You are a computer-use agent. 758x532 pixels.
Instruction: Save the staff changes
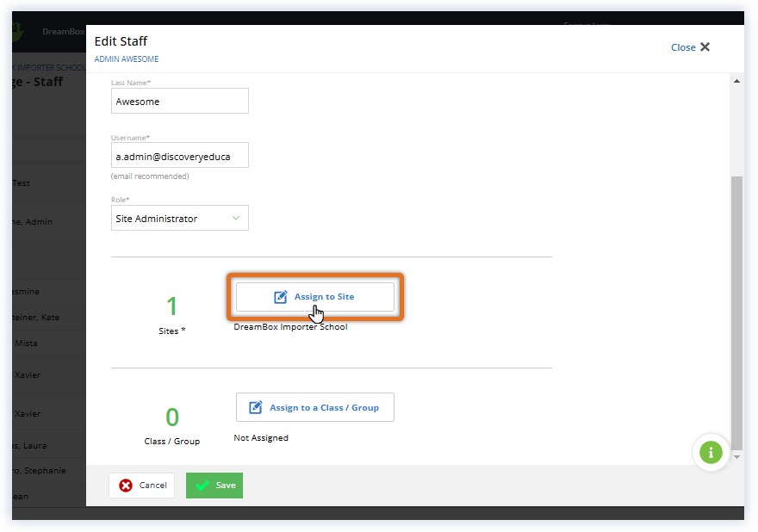pyautogui.click(x=214, y=486)
